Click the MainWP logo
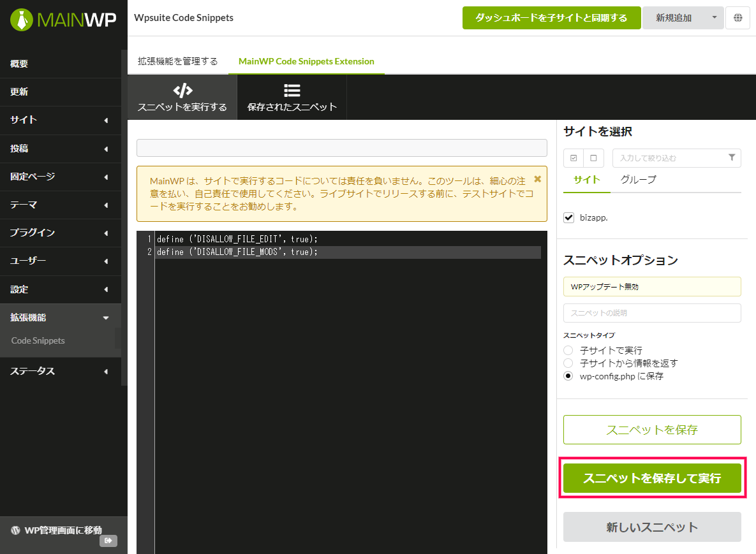 pyautogui.click(x=63, y=20)
